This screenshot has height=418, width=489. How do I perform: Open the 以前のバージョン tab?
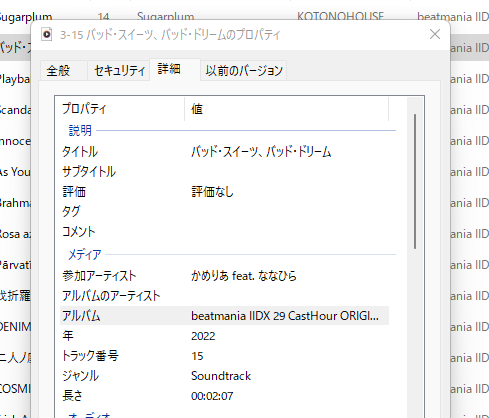pos(244,71)
